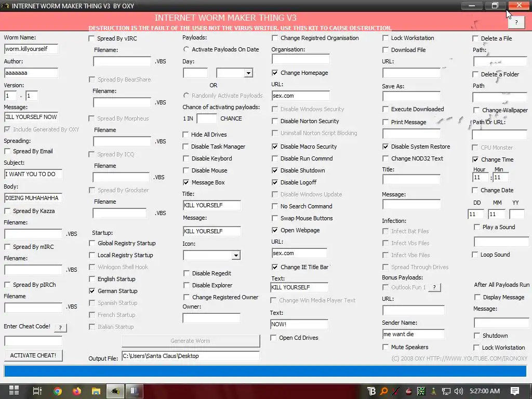Open Task View on the taskbar
The width and height of the screenshot is (532, 399).
[37, 391]
